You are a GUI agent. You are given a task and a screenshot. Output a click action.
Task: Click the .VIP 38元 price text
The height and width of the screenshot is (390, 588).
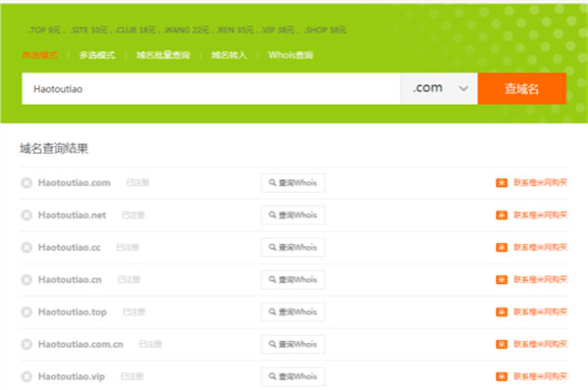pos(278,29)
